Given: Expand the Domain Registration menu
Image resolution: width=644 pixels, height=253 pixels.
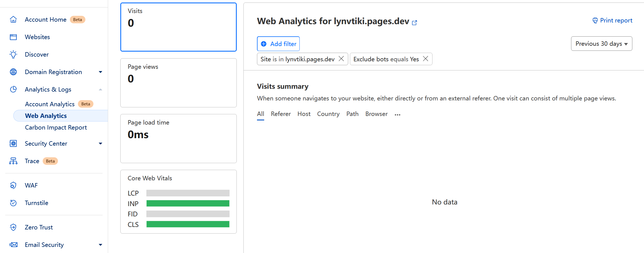Looking at the screenshot, I should click(x=100, y=72).
